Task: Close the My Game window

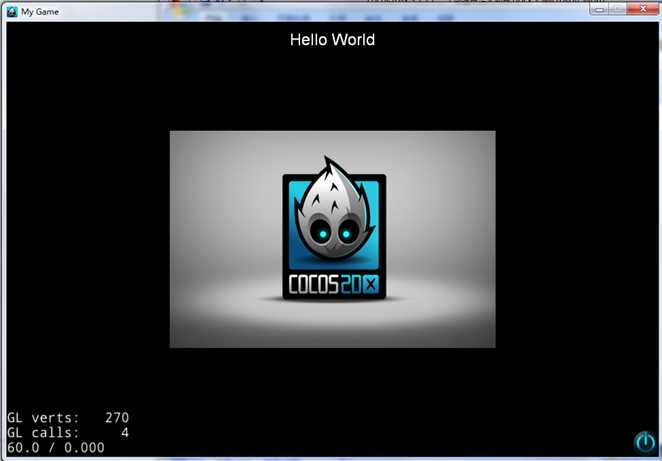Action: click(643, 8)
